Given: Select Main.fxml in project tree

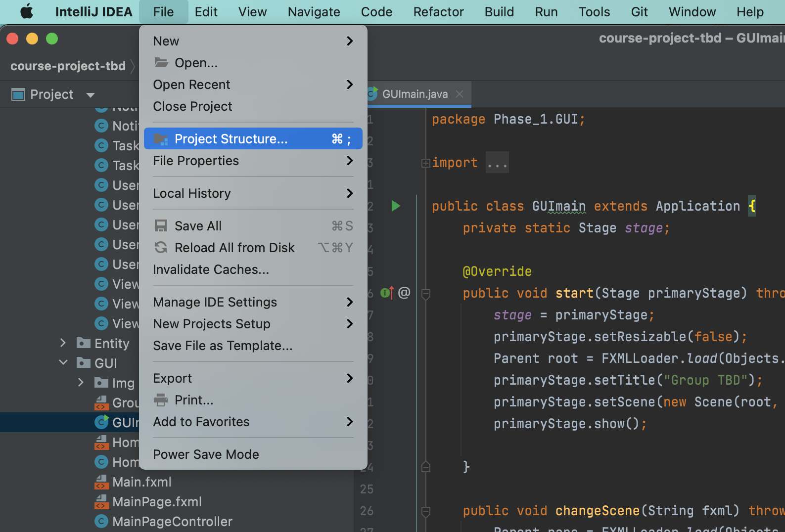Looking at the screenshot, I should click(x=141, y=482).
